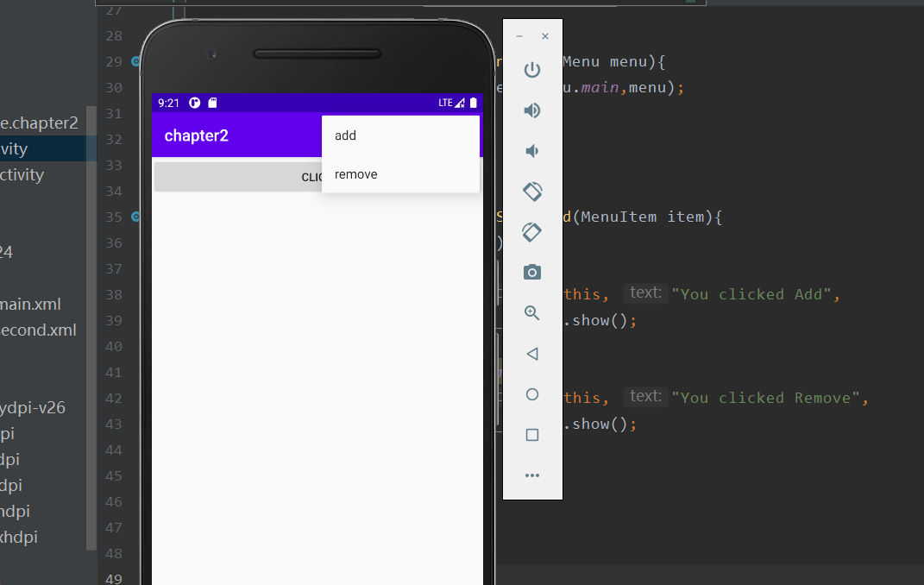This screenshot has width=924, height=585.
Task: Rotate the emulator right
Action: coord(532,232)
